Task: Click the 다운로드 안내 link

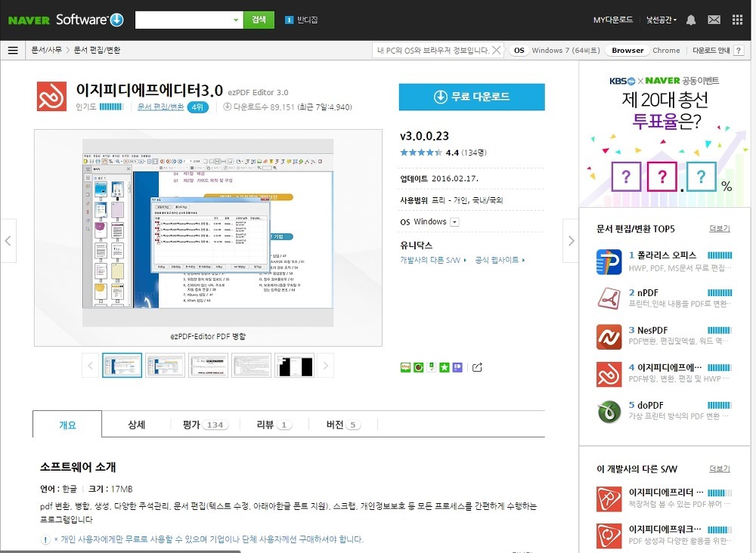Action: (x=711, y=50)
